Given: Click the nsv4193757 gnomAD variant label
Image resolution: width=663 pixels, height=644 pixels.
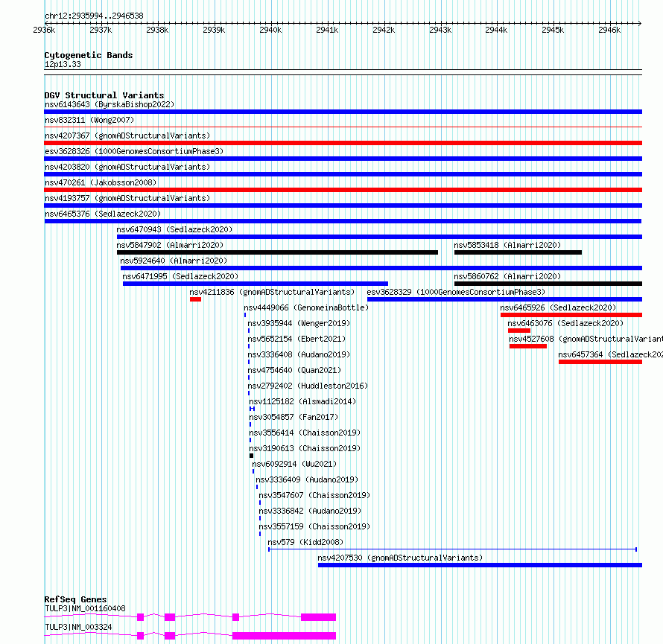Looking at the screenshot, I should point(127,198).
